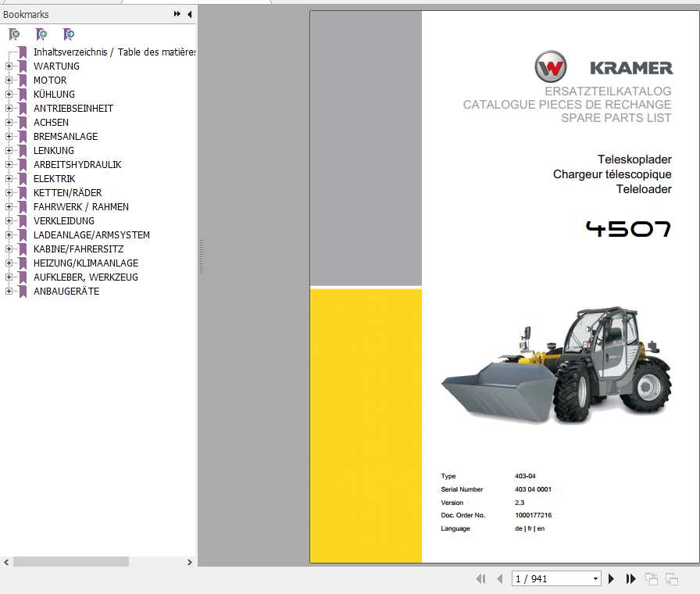The image size is (700, 594).
Task: Click the bookmark icon beside ANTRIEBSEINHEIT
Action: (x=23, y=109)
